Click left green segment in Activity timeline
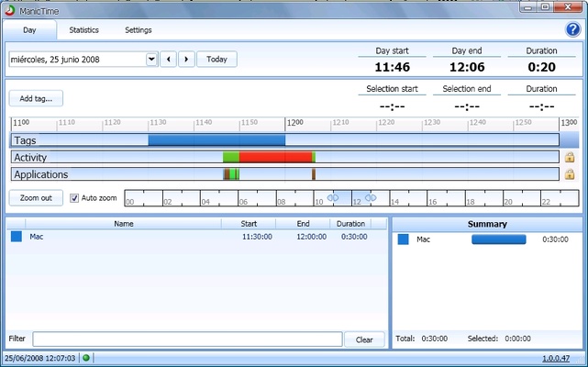This screenshot has width=588, height=367. pyautogui.click(x=231, y=157)
